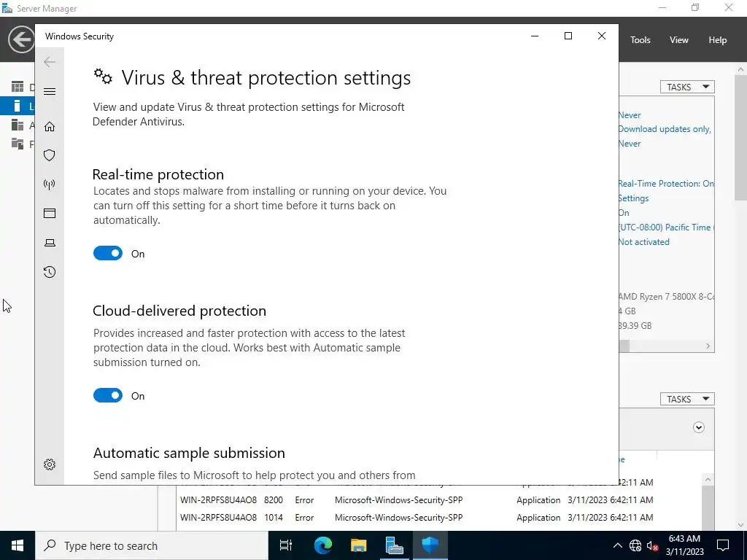
Task: Click the events list scroll up arrow
Action: (708, 480)
